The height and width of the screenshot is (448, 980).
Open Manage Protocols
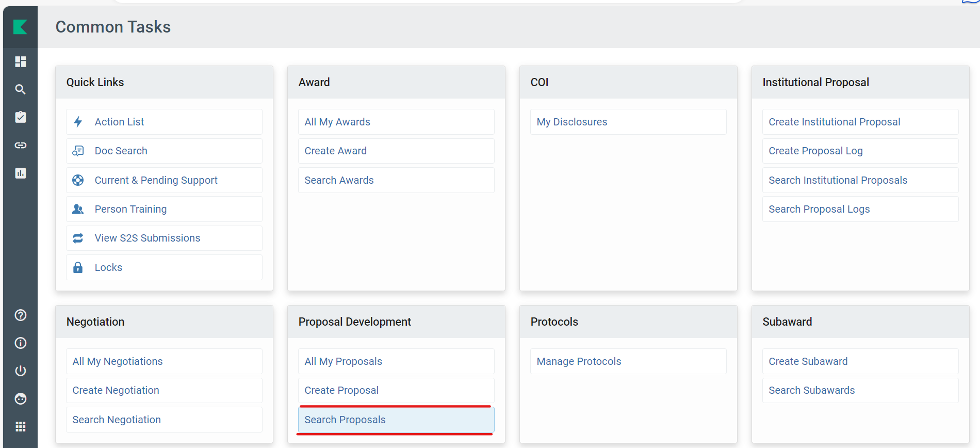pyautogui.click(x=628, y=361)
